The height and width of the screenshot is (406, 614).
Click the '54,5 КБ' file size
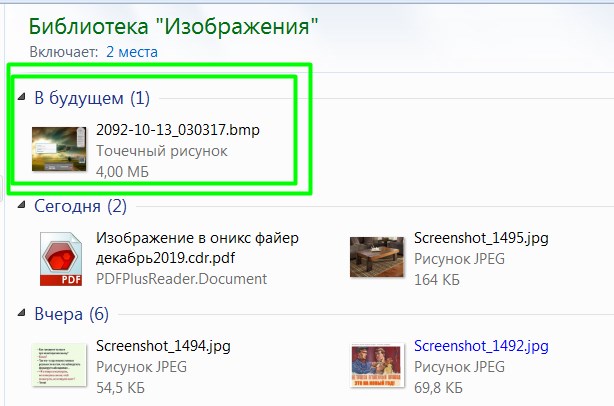pos(120,388)
